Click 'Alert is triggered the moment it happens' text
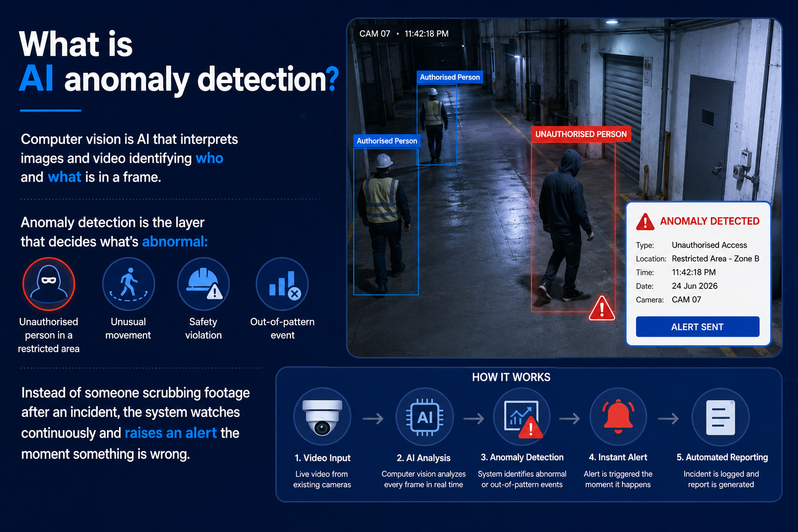 (x=618, y=479)
